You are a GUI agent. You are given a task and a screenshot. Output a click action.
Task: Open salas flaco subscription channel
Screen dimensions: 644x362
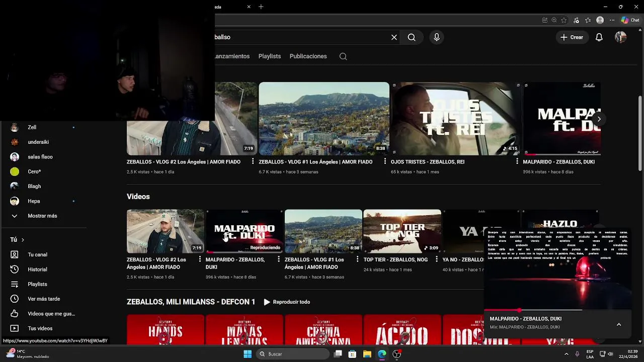[x=40, y=157]
